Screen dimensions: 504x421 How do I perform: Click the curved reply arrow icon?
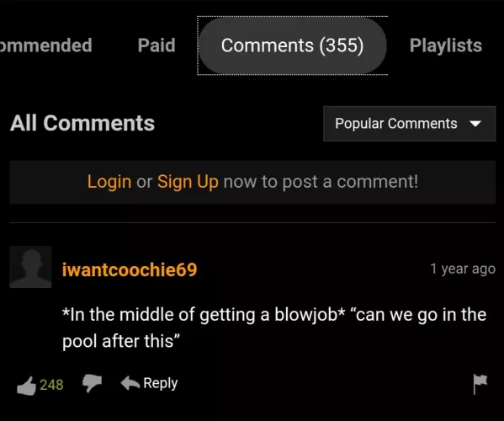tap(130, 383)
